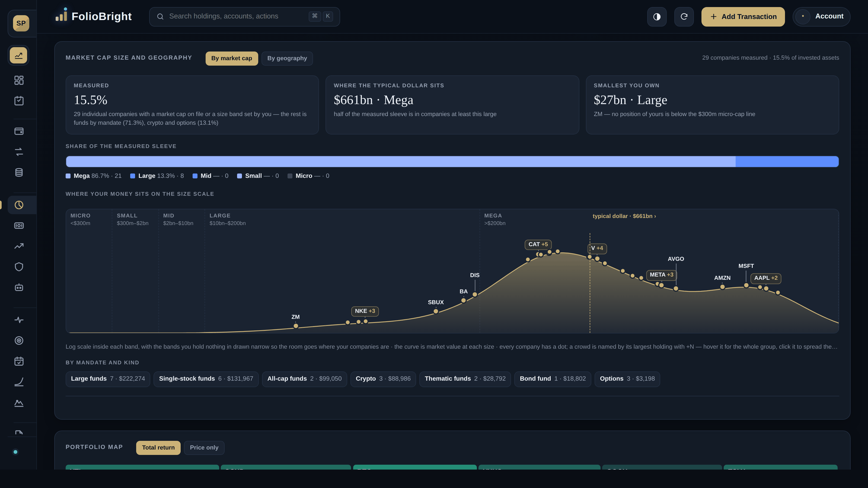Open the database stack sidebar icon
Viewport: 868px width, 488px height.
19,172
